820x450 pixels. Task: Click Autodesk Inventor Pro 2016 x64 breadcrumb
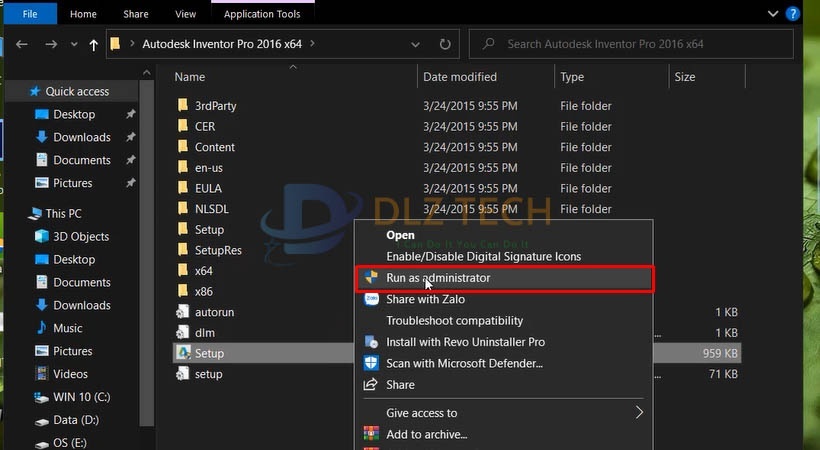[222, 44]
